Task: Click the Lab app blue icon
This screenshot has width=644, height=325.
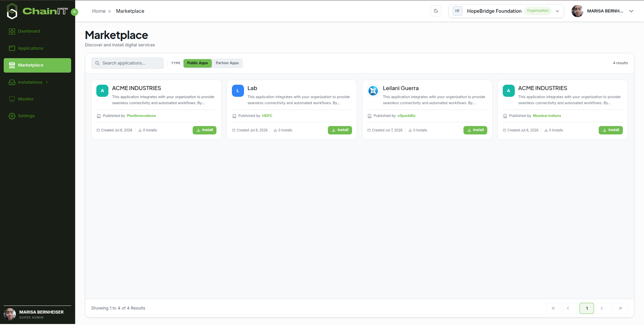Action: click(238, 91)
